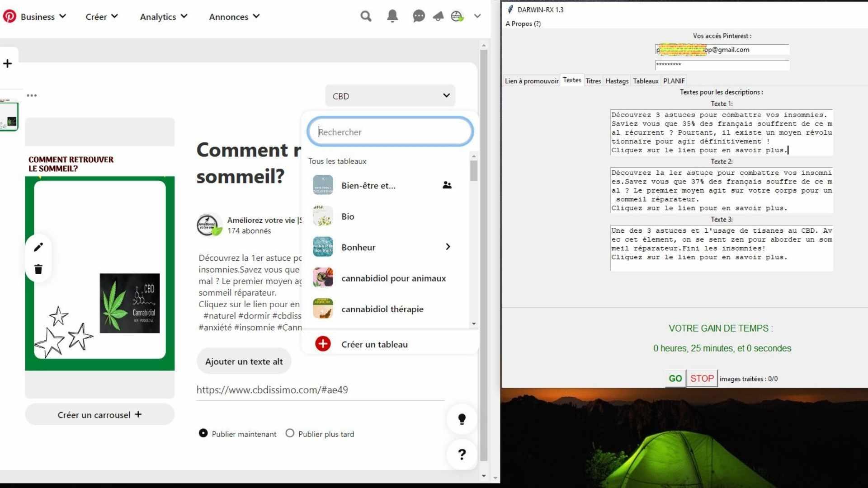Image resolution: width=868 pixels, height=488 pixels.
Task: Click the announcements megaphone icon
Action: [x=438, y=16]
